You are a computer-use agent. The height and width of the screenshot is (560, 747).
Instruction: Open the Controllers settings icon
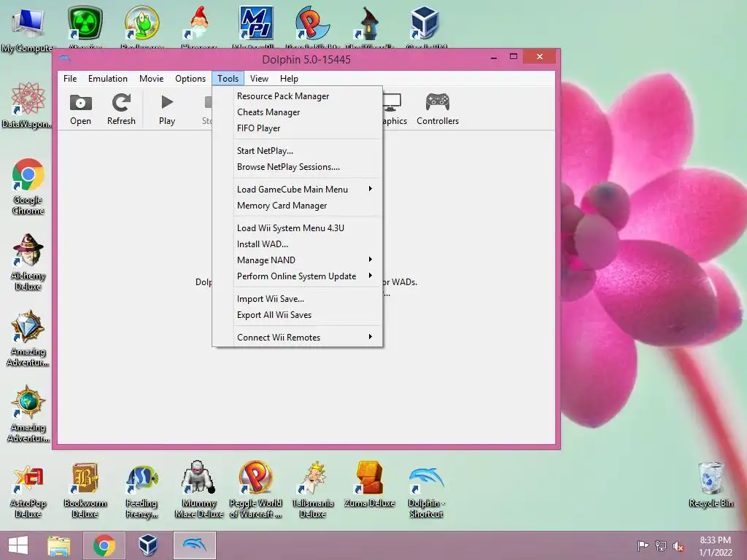coord(438,109)
